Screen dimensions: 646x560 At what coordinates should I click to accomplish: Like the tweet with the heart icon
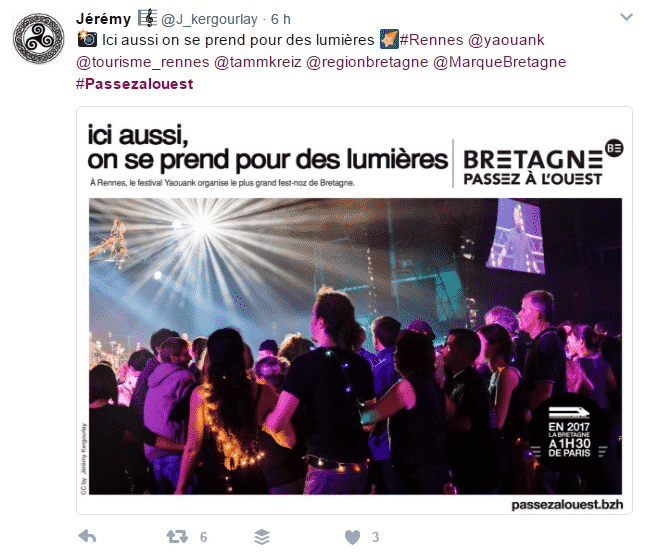(352, 537)
